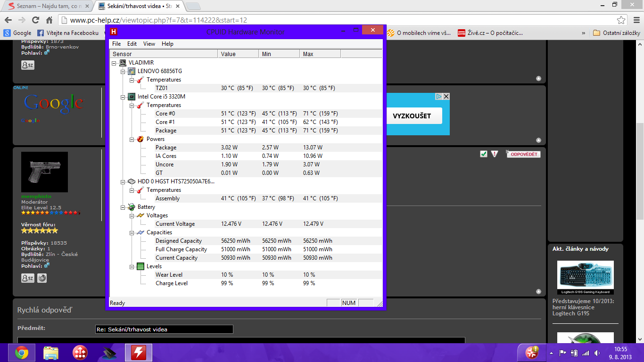
Task: Click the red exclamation report icon
Action: coord(495,154)
